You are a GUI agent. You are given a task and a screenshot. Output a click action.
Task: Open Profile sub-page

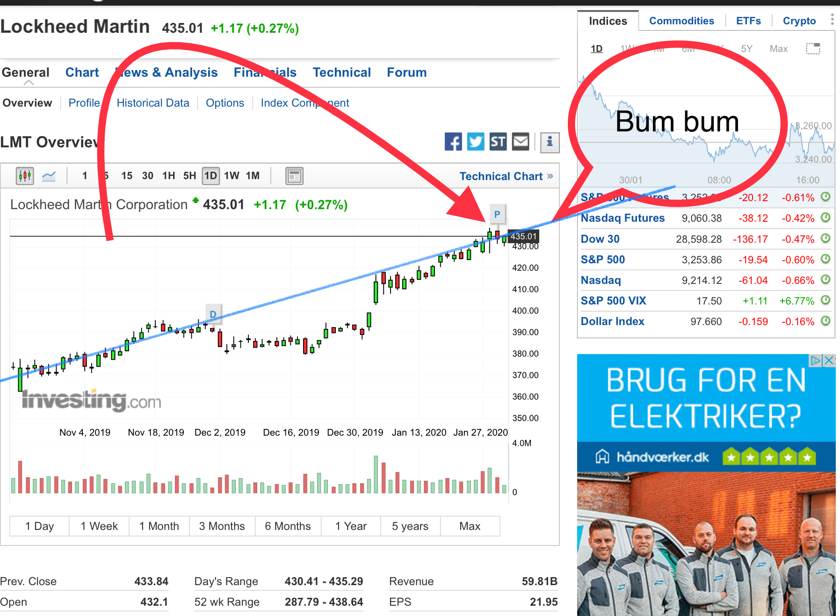[84, 103]
